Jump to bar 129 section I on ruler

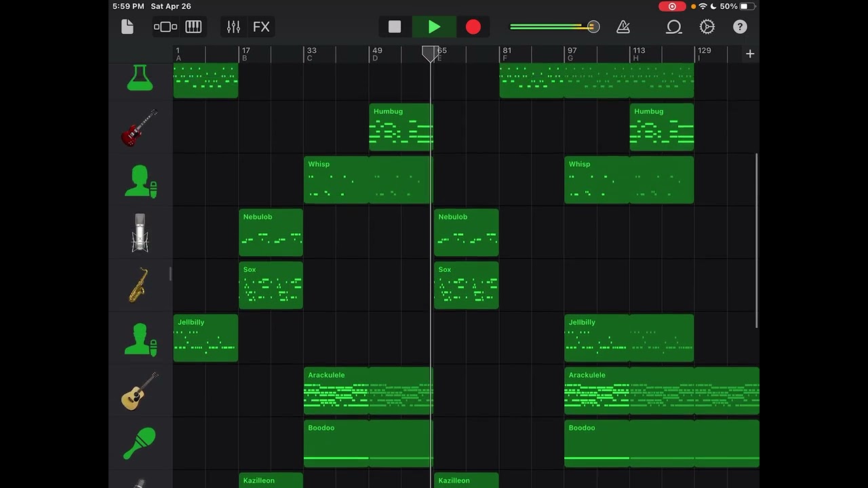[704, 54]
